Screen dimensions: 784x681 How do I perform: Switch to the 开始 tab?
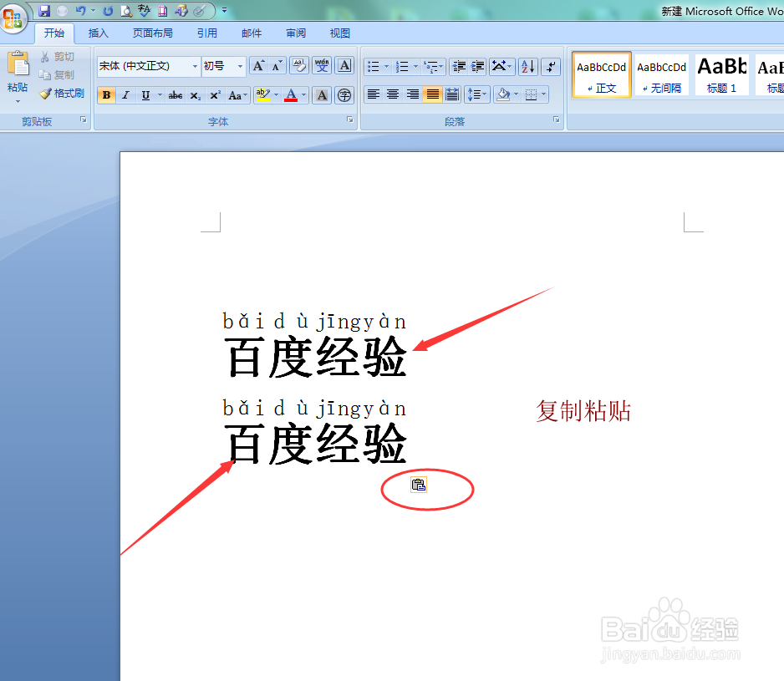pos(54,33)
